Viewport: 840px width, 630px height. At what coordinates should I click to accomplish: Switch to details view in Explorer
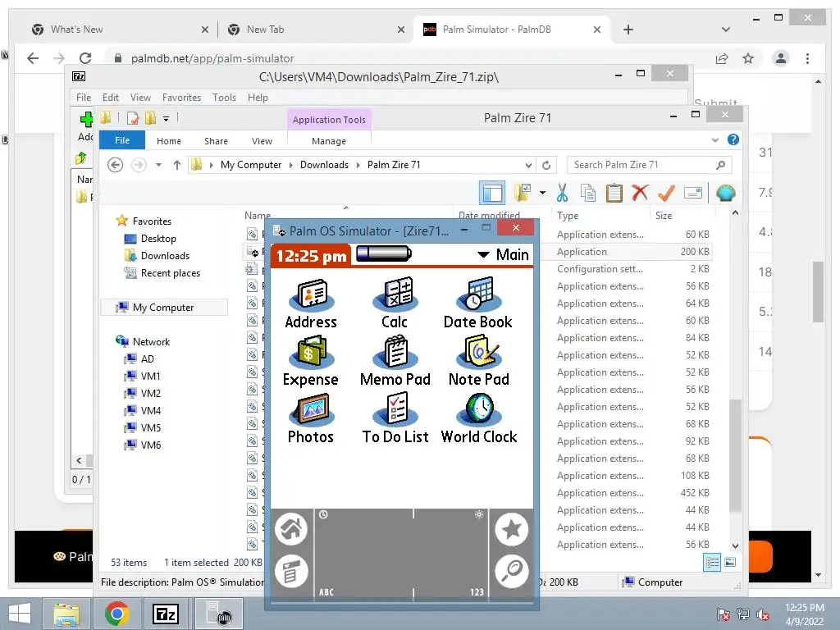pos(712,562)
